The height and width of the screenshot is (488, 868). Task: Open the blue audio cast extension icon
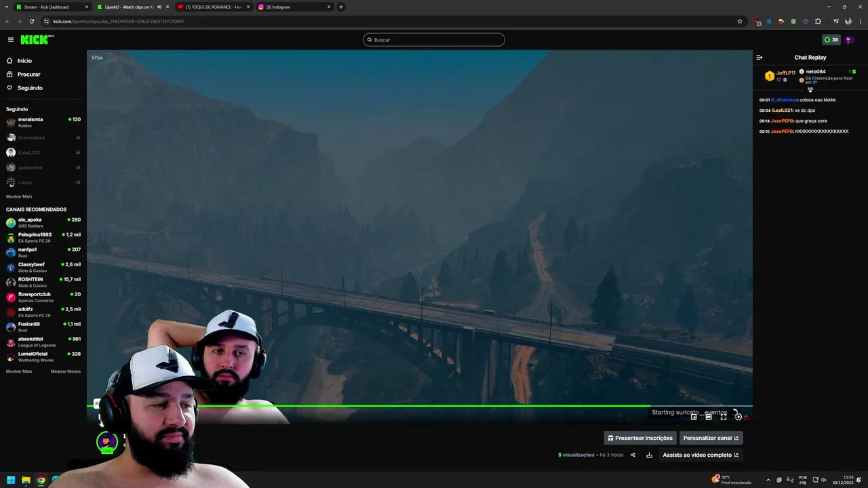pyautogui.click(x=769, y=21)
